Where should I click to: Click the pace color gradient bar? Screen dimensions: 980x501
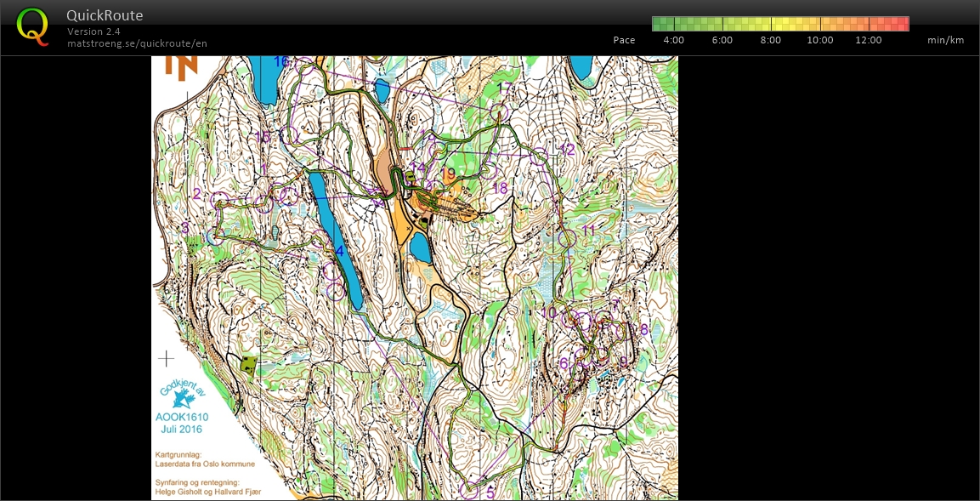[780, 24]
